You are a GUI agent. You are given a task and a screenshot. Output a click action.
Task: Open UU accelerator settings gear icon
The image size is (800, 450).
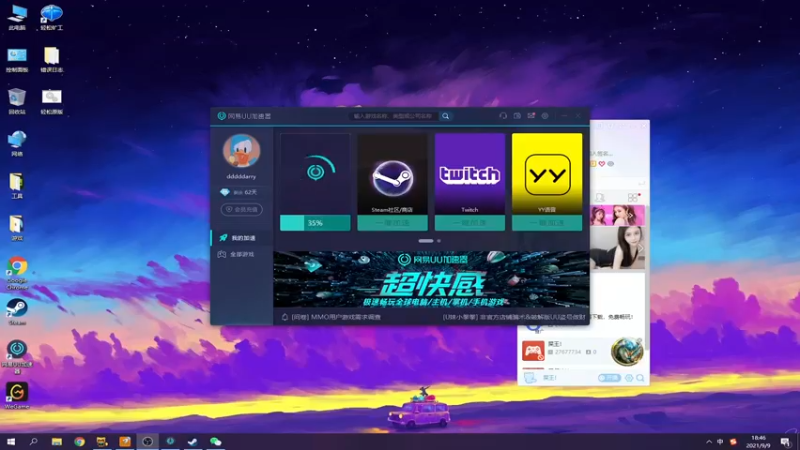tap(545, 116)
